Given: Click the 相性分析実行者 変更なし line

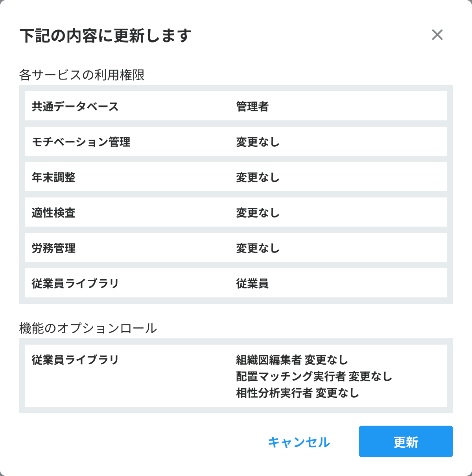Looking at the screenshot, I should (x=297, y=393).
